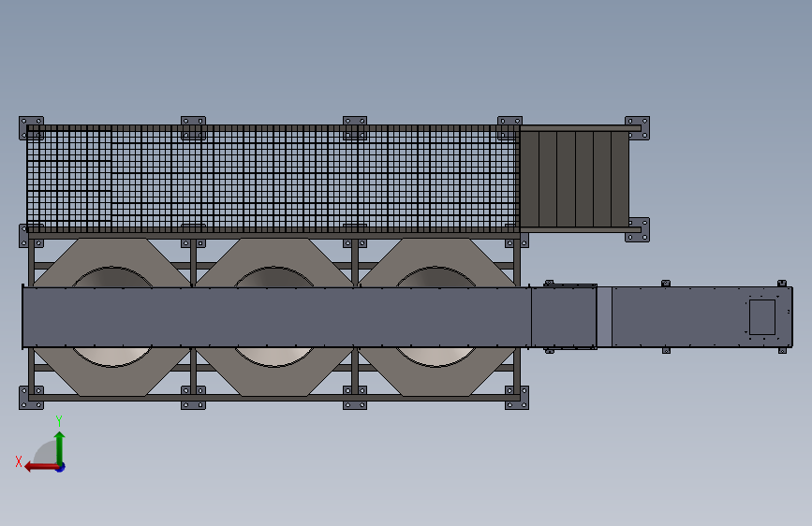
Task: Select the wire mesh guard panel
Action: (273, 179)
